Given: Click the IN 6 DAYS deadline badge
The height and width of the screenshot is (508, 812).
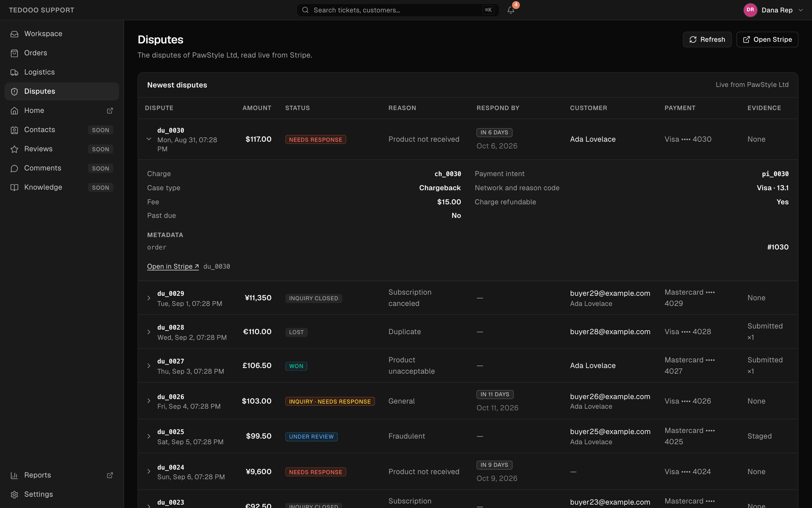Looking at the screenshot, I should coord(494,132).
